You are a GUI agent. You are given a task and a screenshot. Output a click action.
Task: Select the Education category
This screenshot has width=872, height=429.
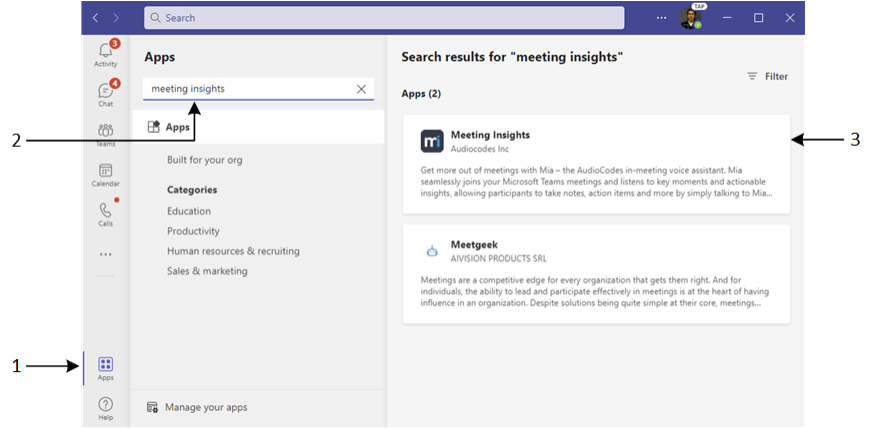189,211
